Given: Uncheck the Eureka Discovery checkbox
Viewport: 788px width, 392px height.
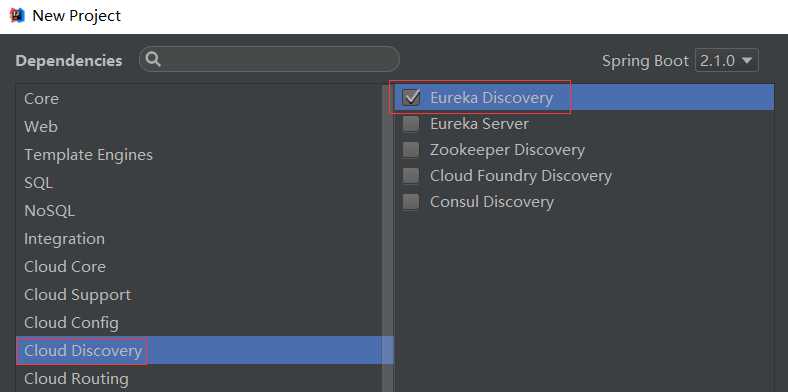Looking at the screenshot, I should 411,97.
